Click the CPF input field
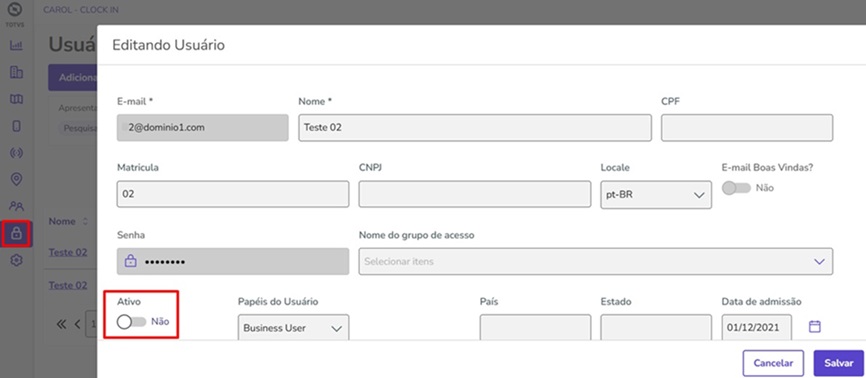Viewport: 866px width, 378px height. tap(747, 128)
